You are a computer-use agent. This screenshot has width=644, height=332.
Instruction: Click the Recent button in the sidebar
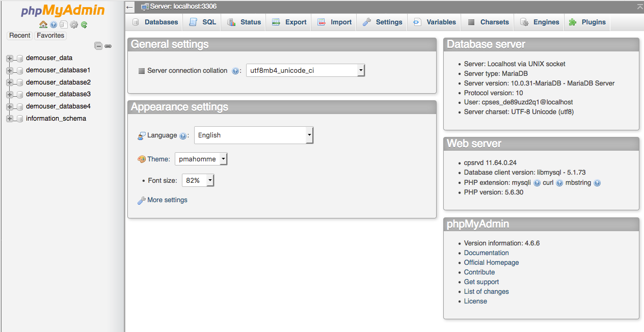[19, 35]
